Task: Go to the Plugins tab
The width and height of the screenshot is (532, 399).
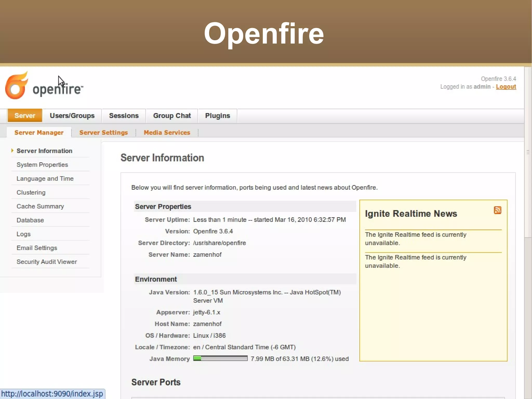Action: click(217, 116)
